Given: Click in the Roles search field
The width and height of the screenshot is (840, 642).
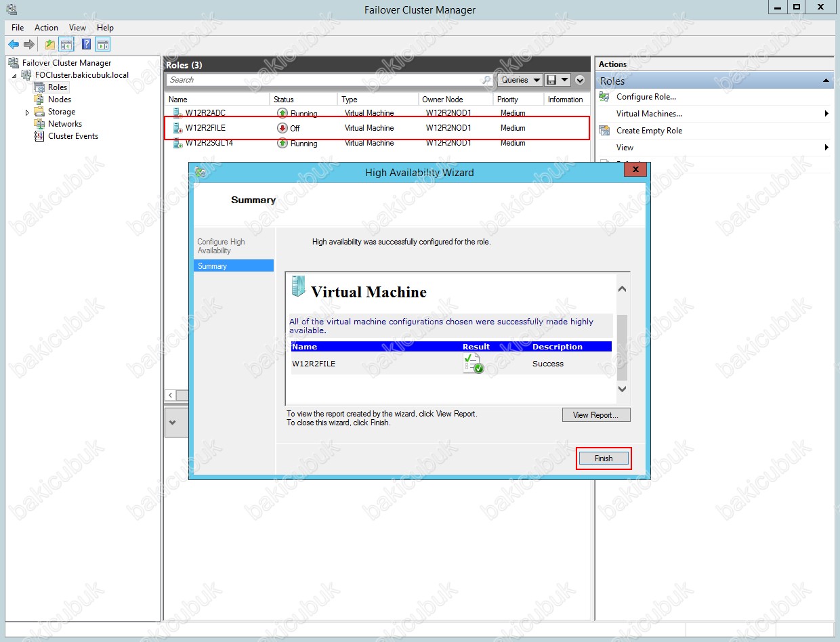Looking at the screenshot, I should click(x=325, y=80).
